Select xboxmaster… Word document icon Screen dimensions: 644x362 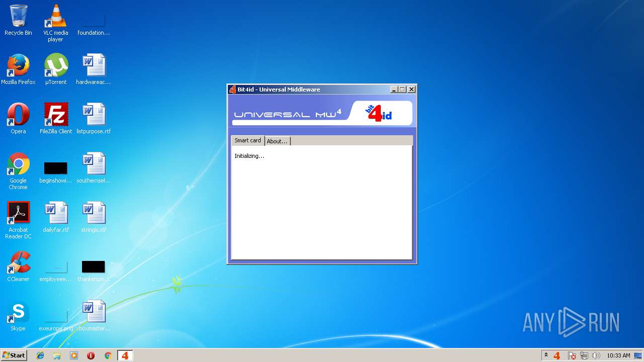pos(94,316)
